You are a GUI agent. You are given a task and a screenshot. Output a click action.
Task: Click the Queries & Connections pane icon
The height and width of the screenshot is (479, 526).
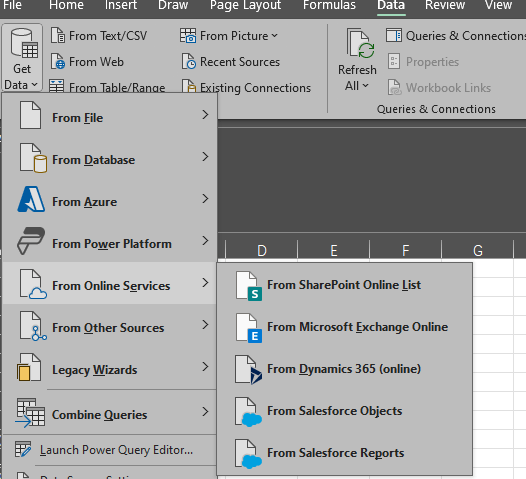(394, 36)
